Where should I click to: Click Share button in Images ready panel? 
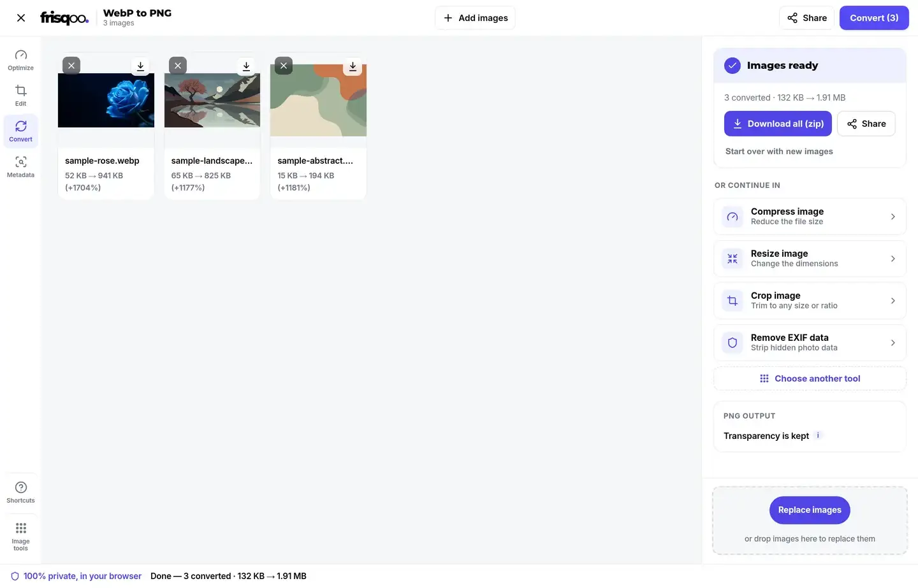pyautogui.click(x=866, y=124)
